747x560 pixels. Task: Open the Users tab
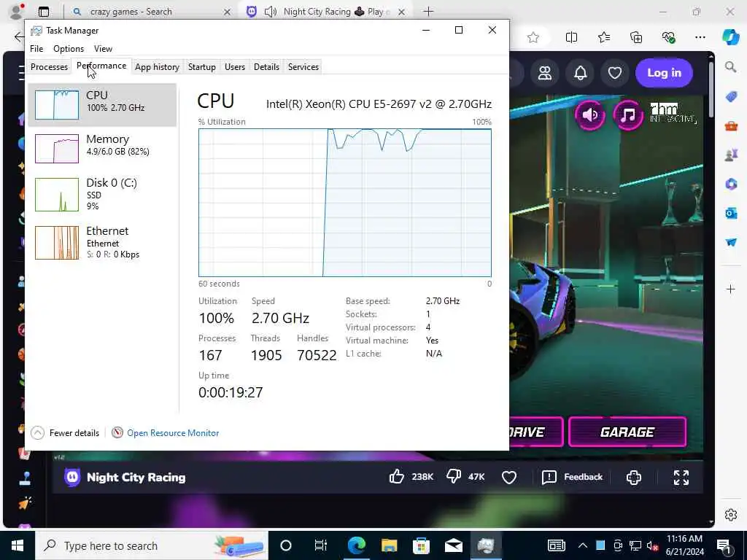pyautogui.click(x=234, y=67)
